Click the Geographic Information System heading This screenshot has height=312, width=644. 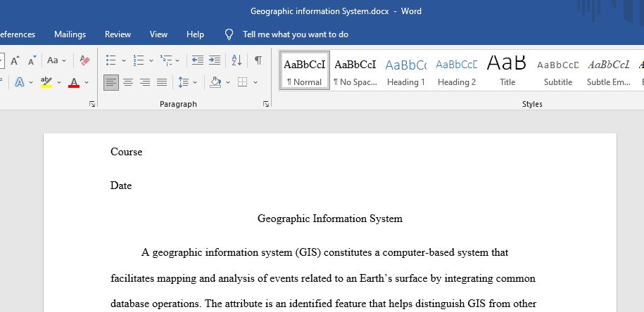[330, 219]
